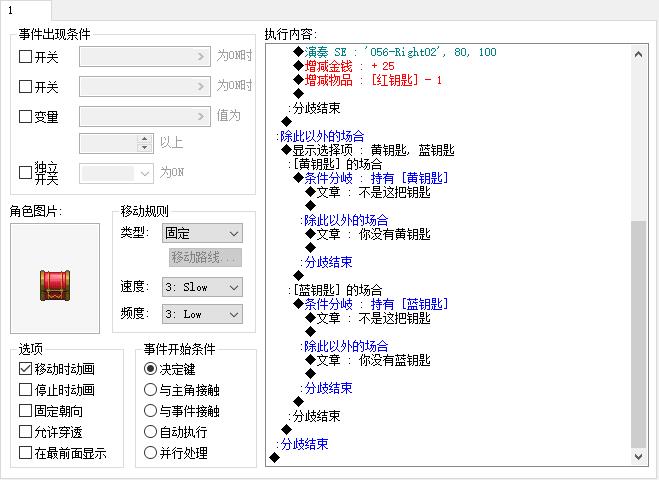Uncheck the 移动时动画 option

coord(25,369)
